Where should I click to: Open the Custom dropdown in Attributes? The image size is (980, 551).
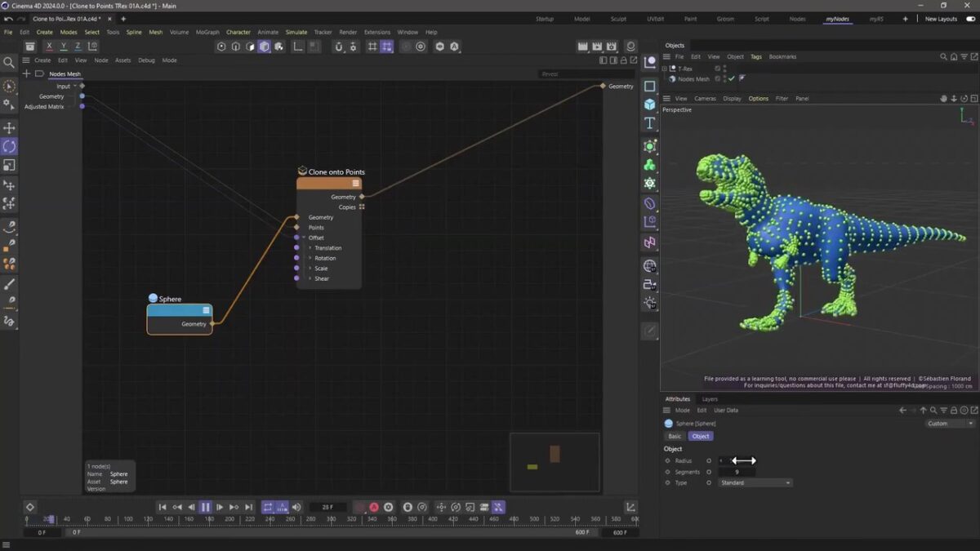[950, 424]
